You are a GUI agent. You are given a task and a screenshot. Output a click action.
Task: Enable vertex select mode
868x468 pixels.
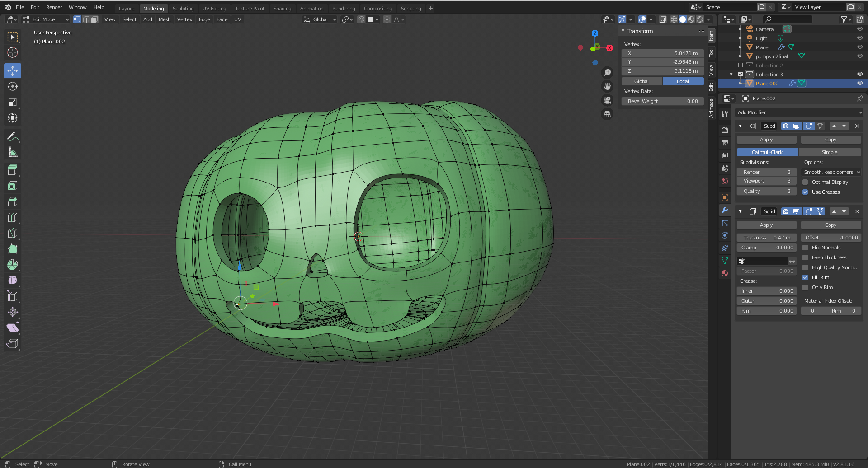tap(77, 19)
